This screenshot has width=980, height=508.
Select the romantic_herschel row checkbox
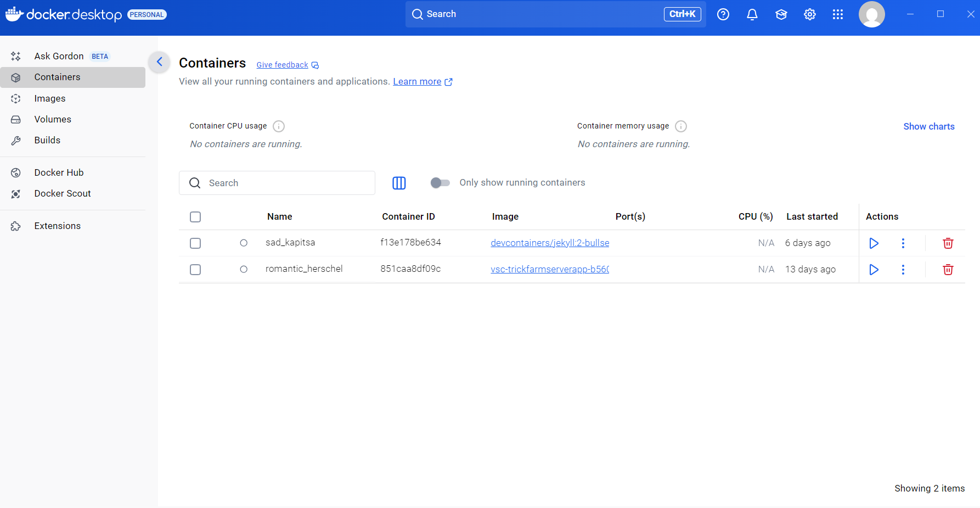pyautogui.click(x=195, y=270)
